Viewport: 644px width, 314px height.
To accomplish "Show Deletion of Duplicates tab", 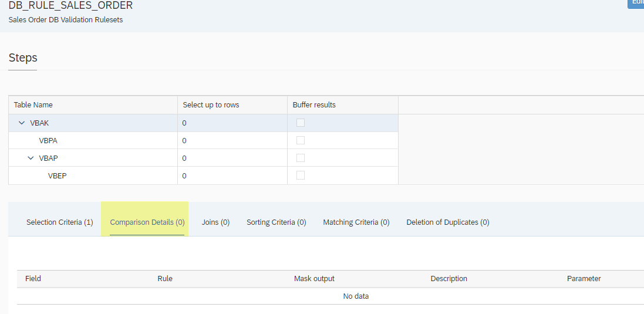I will tap(447, 222).
